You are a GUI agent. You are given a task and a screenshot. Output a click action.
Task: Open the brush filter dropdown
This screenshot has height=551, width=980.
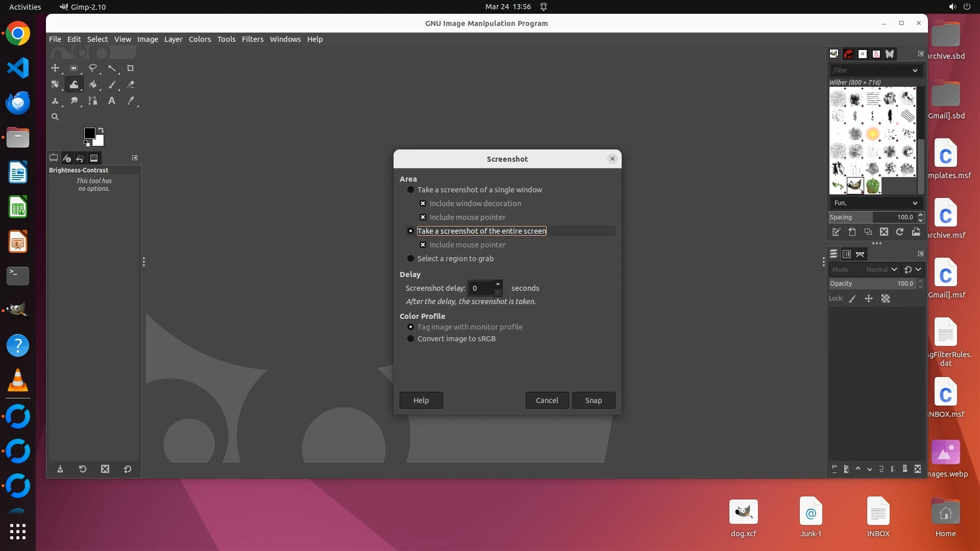pyautogui.click(x=915, y=70)
